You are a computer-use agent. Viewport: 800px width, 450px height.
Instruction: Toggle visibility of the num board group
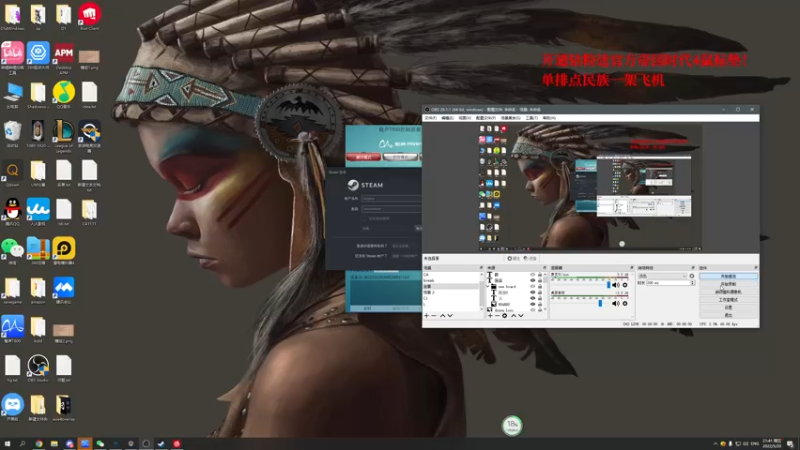pos(533,286)
